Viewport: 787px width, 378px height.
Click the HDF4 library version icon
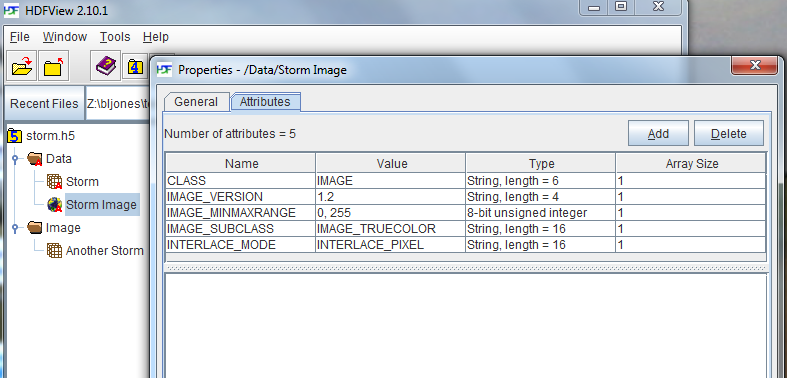(135, 66)
